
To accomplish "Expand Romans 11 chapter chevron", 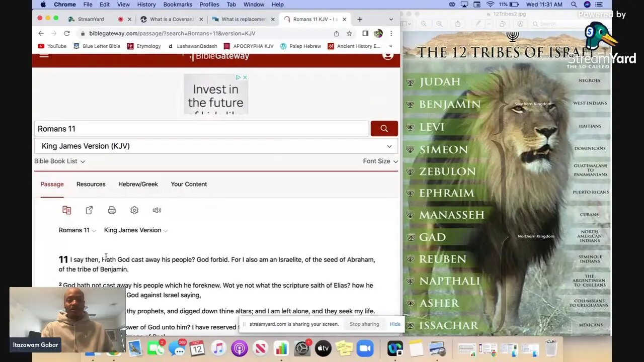I will [x=94, y=231].
